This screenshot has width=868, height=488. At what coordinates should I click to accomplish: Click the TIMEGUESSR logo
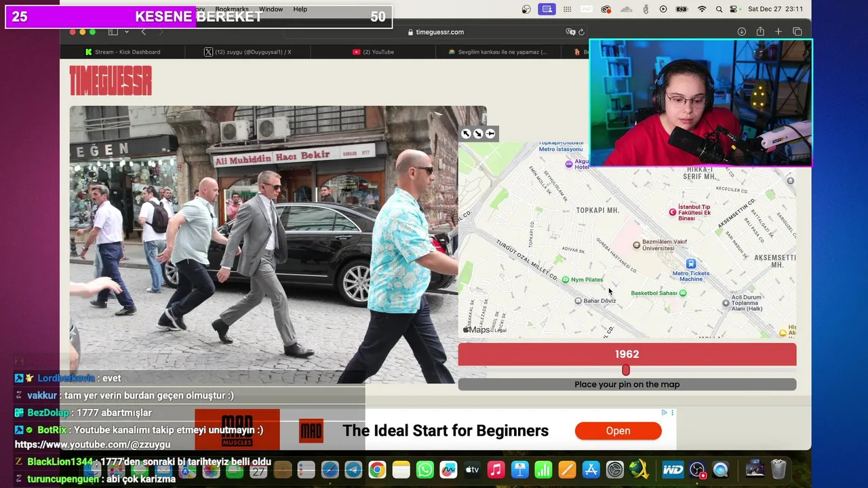point(111,81)
